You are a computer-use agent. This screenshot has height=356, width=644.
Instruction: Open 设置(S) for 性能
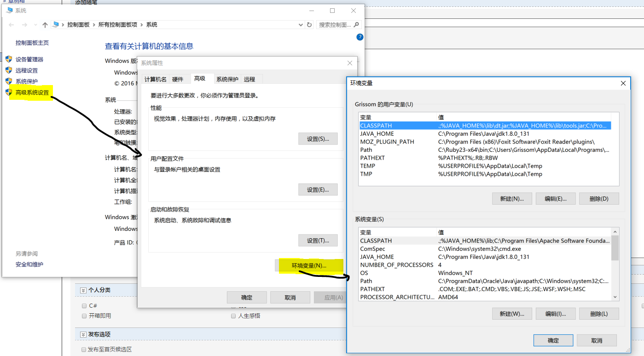click(318, 139)
